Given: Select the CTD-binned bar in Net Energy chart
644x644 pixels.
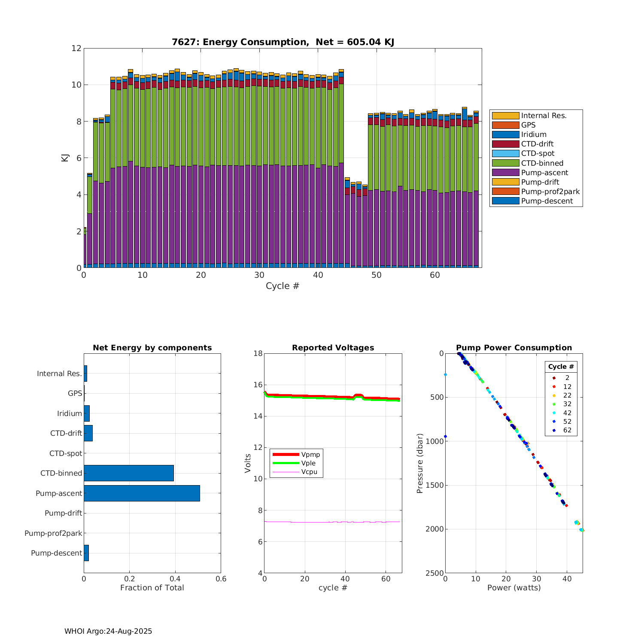Looking at the screenshot, I should [x=129, y=473].
